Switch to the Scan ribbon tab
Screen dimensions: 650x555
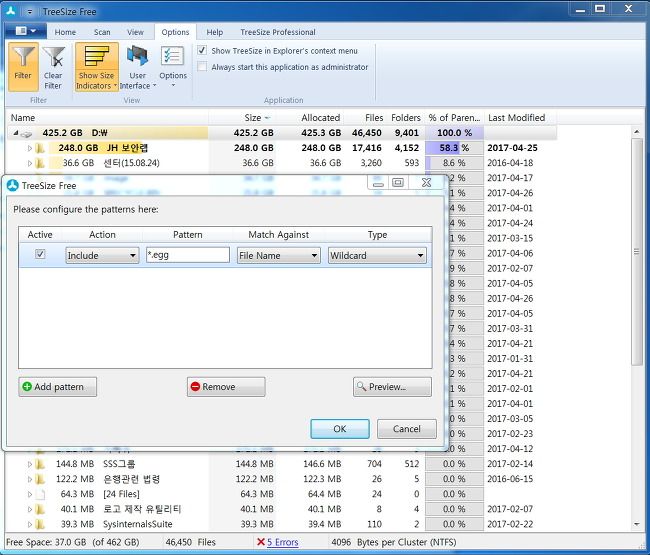coord(102,32)
